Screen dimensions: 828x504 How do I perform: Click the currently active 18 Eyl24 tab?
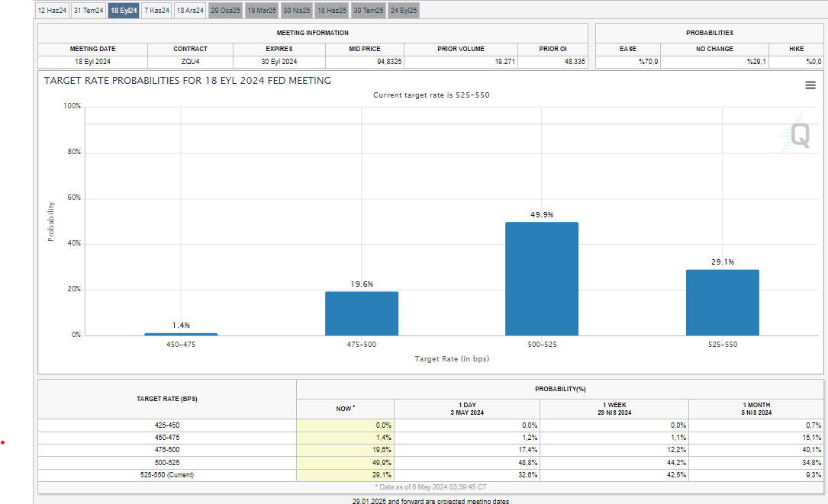click(124, 11)
